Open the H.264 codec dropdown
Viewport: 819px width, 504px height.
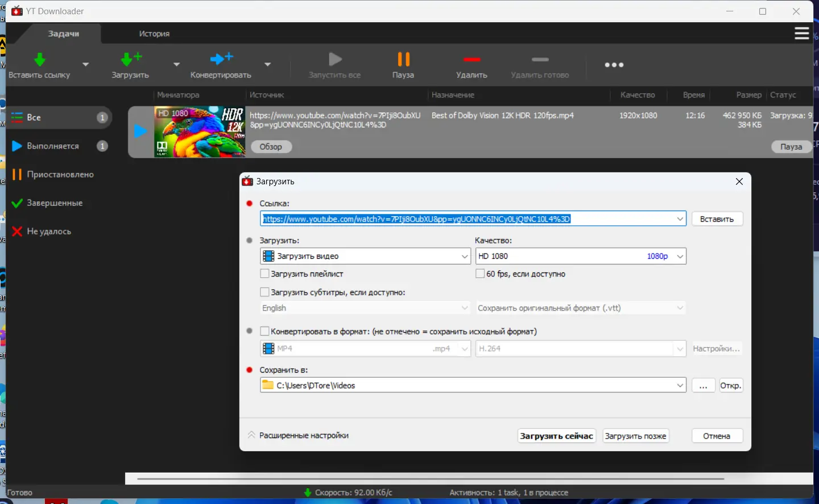[581, 349]
